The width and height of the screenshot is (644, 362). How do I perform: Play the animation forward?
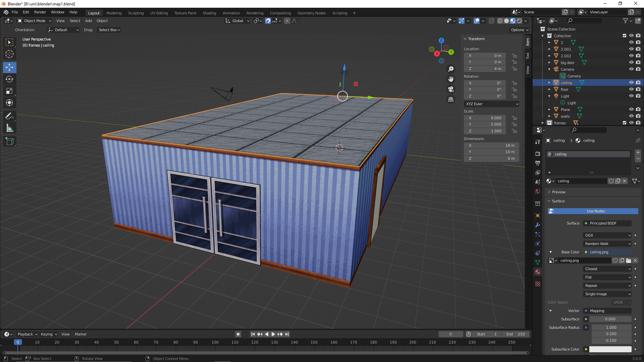273,334
